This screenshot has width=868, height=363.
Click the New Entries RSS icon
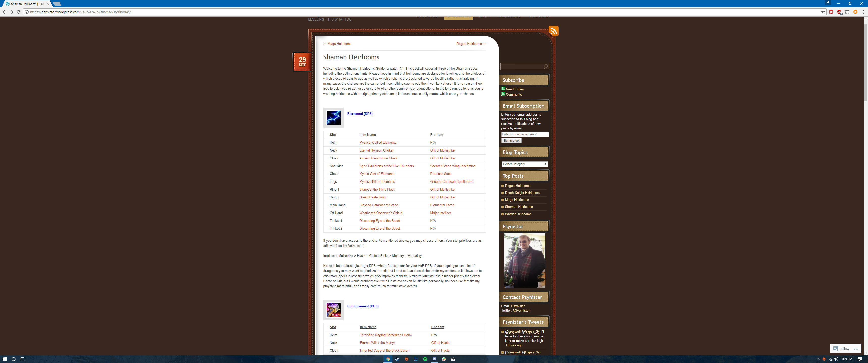click(503, 89)
